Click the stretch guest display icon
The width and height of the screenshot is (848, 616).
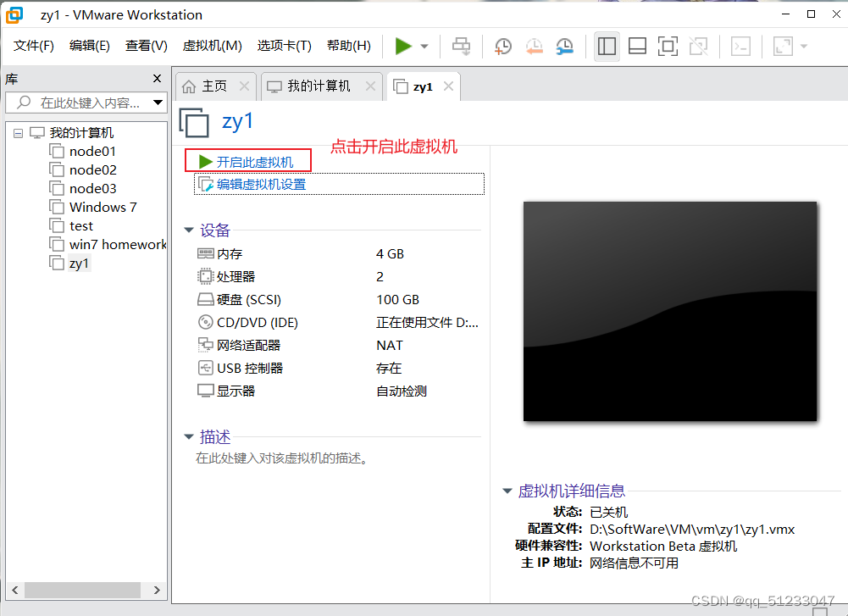click(783, 46)
